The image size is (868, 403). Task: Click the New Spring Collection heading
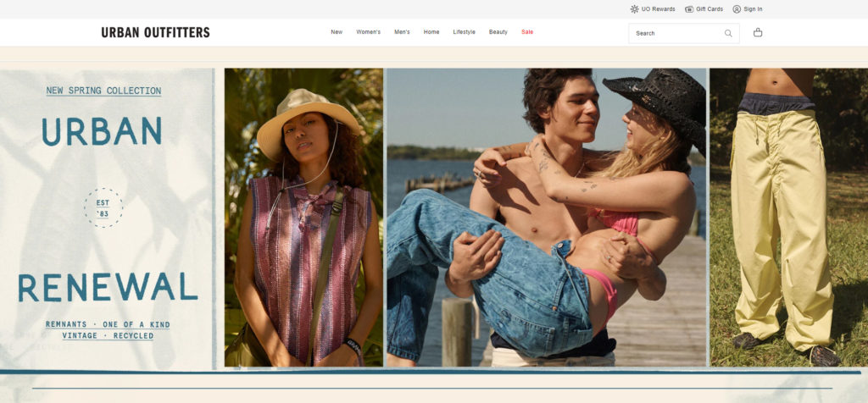click(103, 91)
